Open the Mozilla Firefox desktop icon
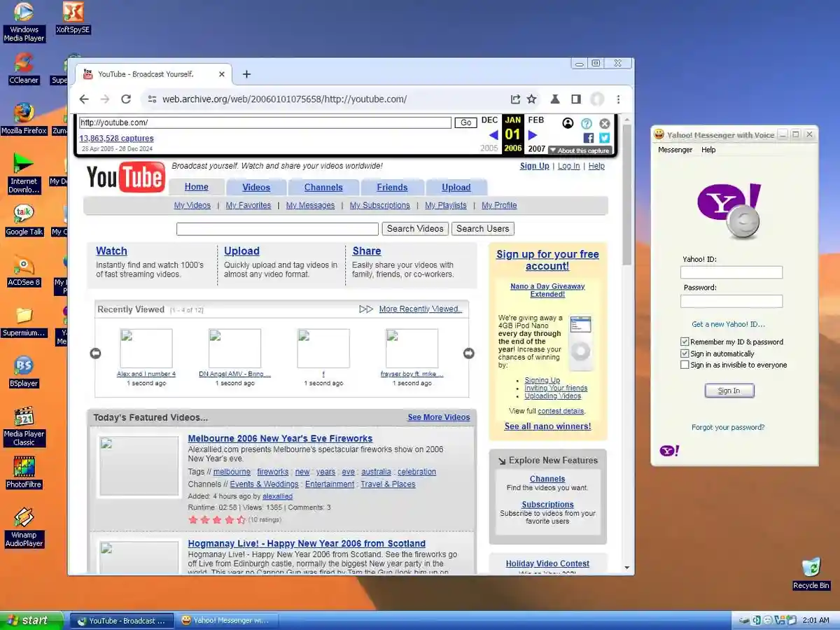 (x=24, y=118)
